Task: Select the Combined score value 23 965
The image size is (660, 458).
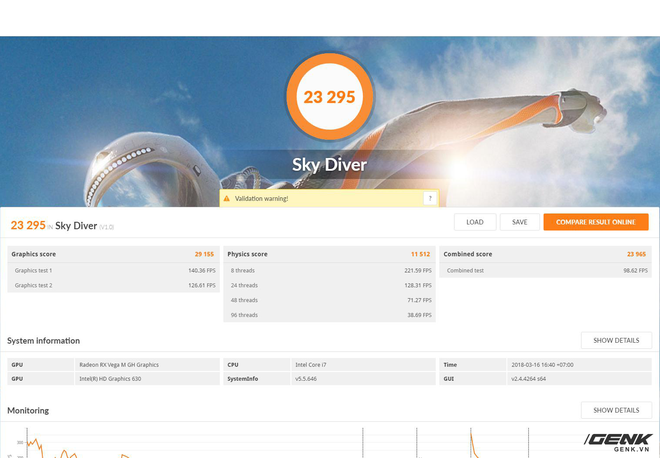Action: click(x=636, y=254)
